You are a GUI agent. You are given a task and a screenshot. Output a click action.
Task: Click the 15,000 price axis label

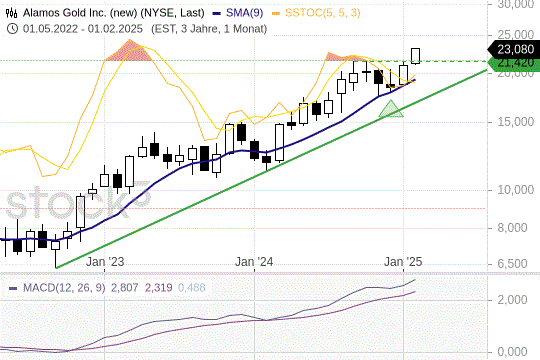[516, 122]
